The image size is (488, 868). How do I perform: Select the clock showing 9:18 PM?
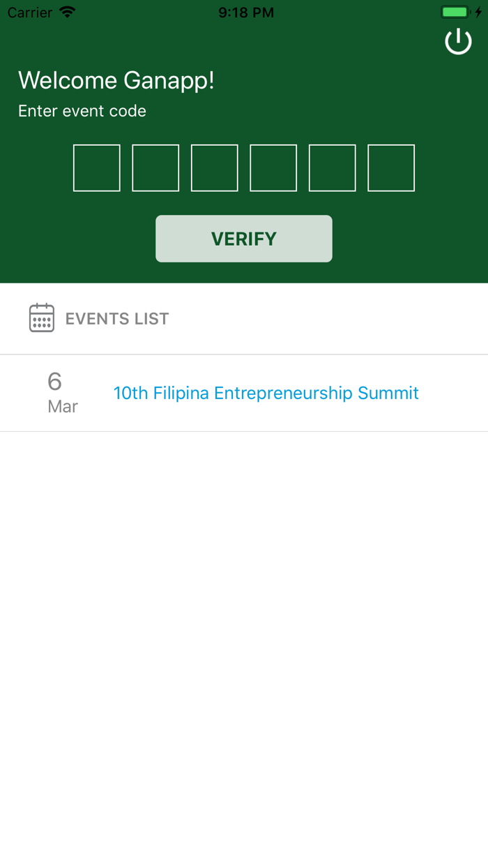click(245, 12)
